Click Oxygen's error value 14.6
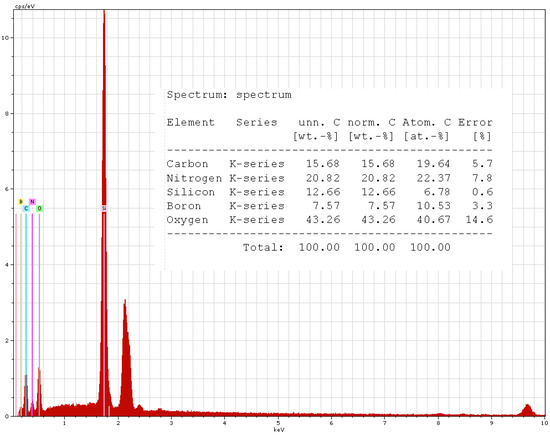This screenshot has width=550, height=435. point(479,220)
